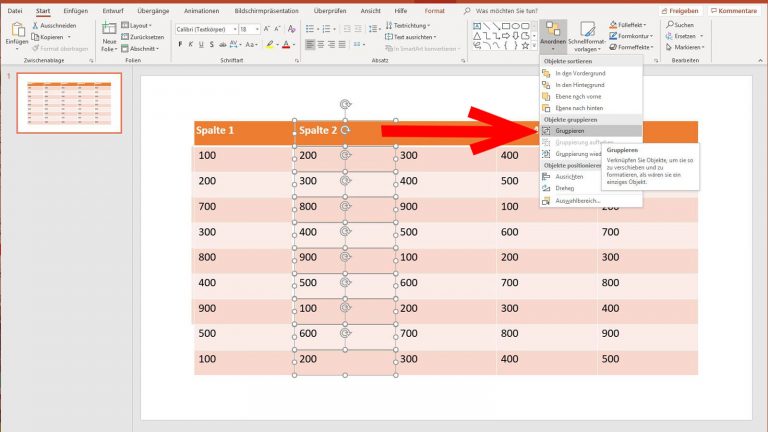Apply strikethrough formatting
768x432 pixels.
222,45
